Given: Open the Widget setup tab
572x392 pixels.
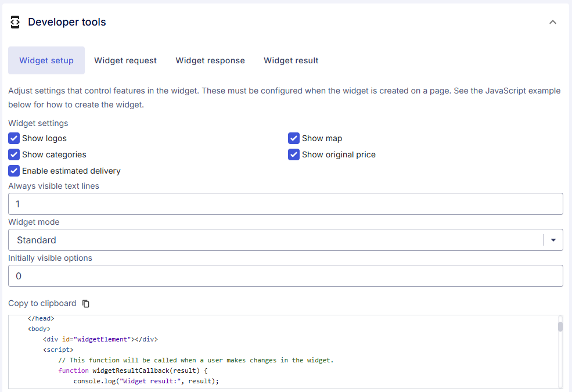Looking at the screenshot, I should point(46,60).
